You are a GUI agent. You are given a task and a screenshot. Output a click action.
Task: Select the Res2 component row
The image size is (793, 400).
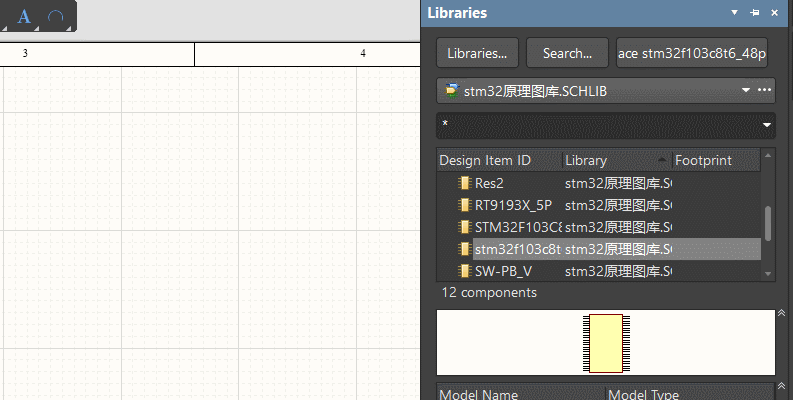click(599, 183)
